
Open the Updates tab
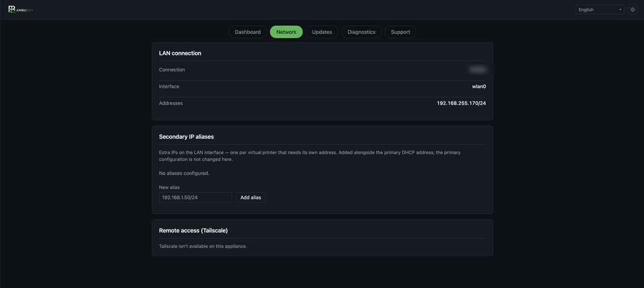[x=322, y=32]
